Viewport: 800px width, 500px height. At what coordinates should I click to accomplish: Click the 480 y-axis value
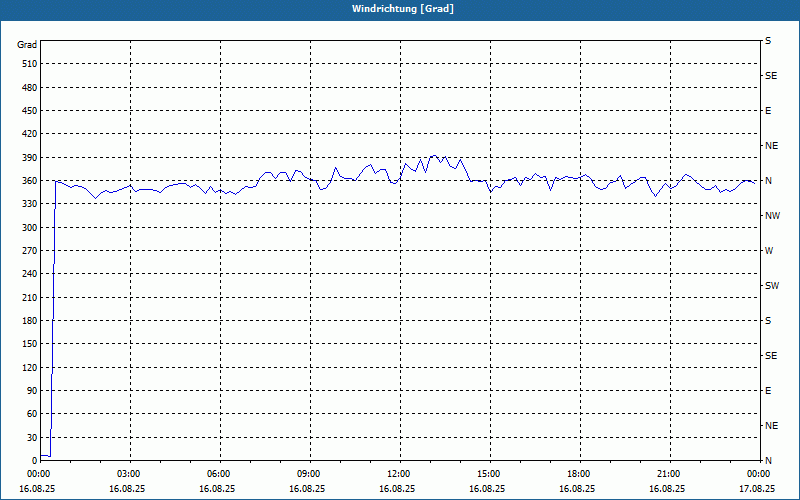(30, 88)
